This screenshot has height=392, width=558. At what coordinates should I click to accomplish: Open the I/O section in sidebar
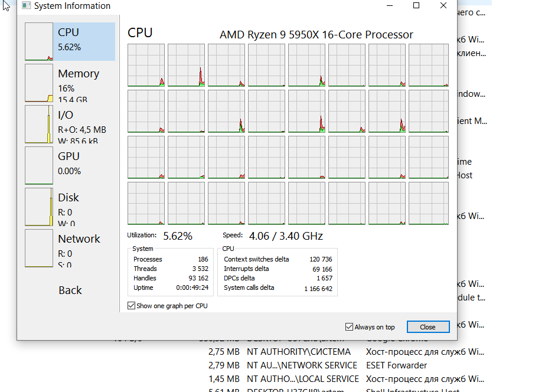pyautogui.click(x=70, y=124)
